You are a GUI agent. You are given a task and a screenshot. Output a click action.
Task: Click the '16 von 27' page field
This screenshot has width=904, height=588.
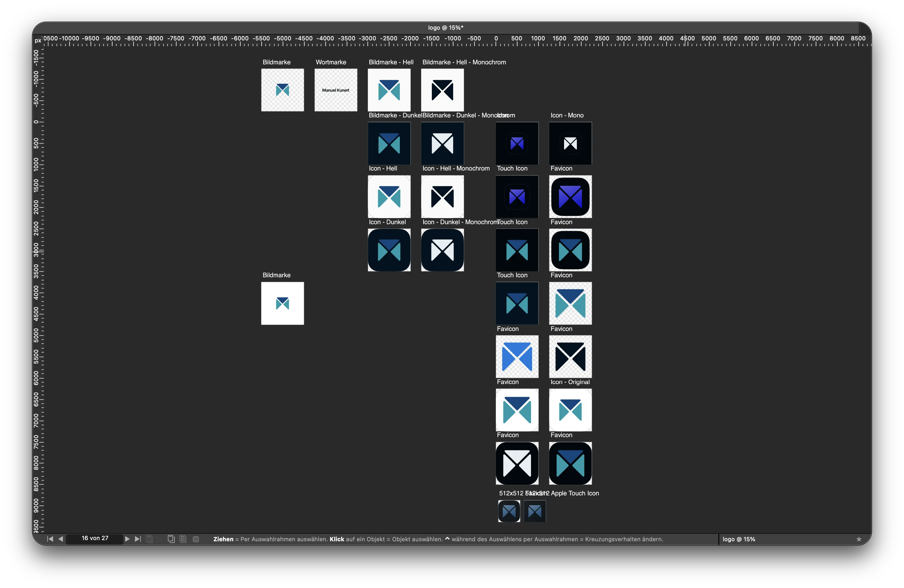[x=95, y=538]
